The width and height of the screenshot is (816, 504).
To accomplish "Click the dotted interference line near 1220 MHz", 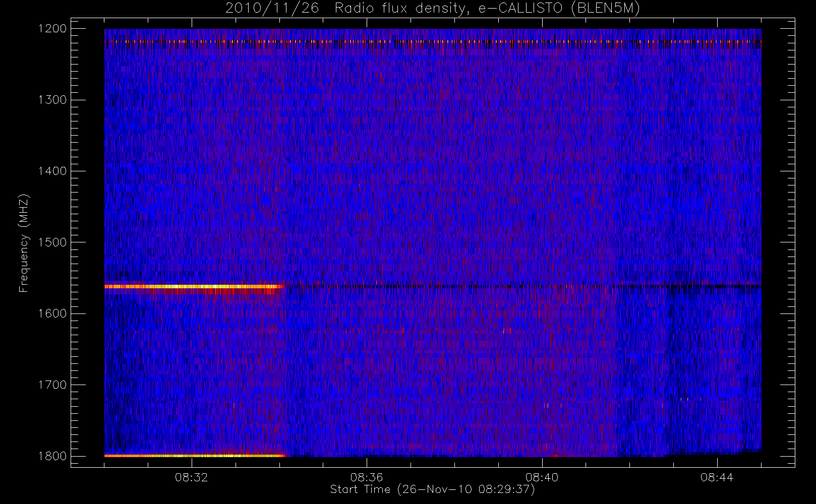I will click(x=433, y=41).
